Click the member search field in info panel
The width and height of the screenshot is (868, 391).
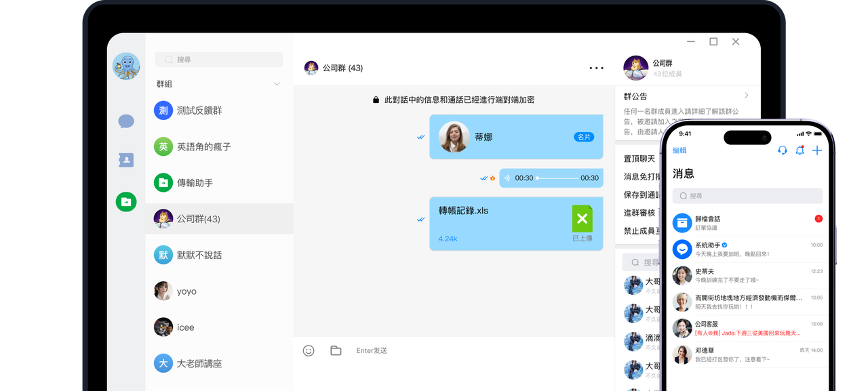642,262
